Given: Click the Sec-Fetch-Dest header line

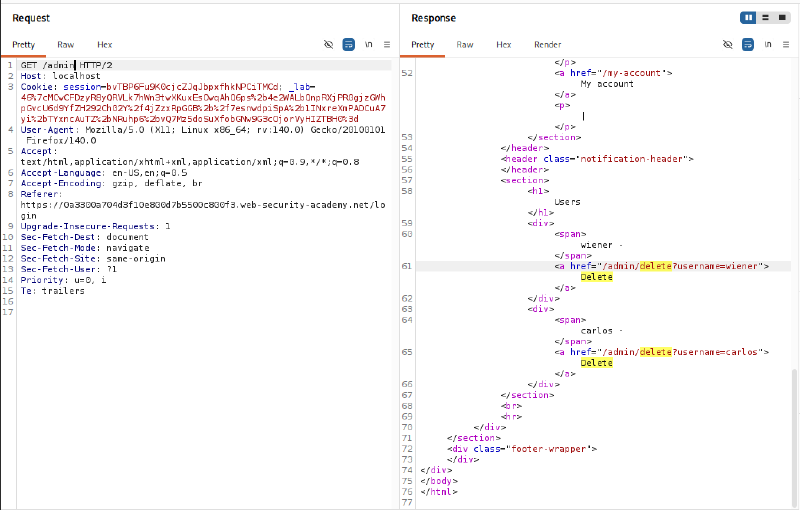Looking at the screenshot, I should (84, 237).
